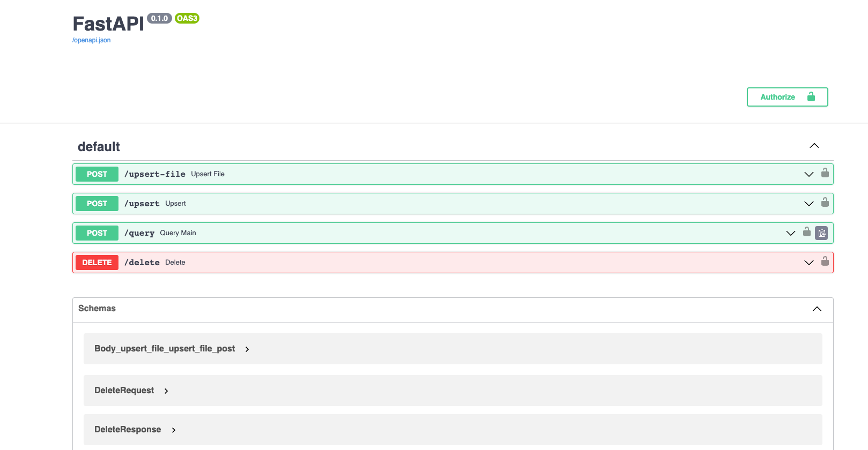Viewport: 868px width, 450px height.
Task: Click the POST badge for /upsert
Action: (97, 204)
